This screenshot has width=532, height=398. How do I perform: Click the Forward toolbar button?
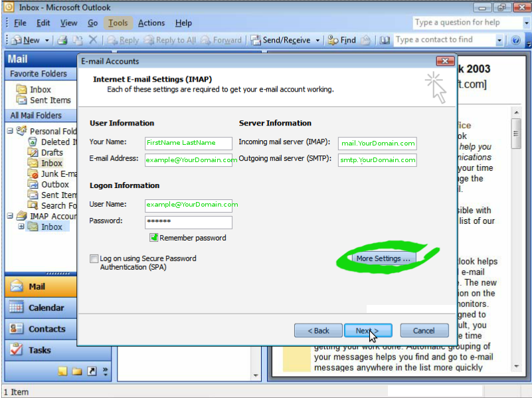pyautogui.click(x=221, y=40)
